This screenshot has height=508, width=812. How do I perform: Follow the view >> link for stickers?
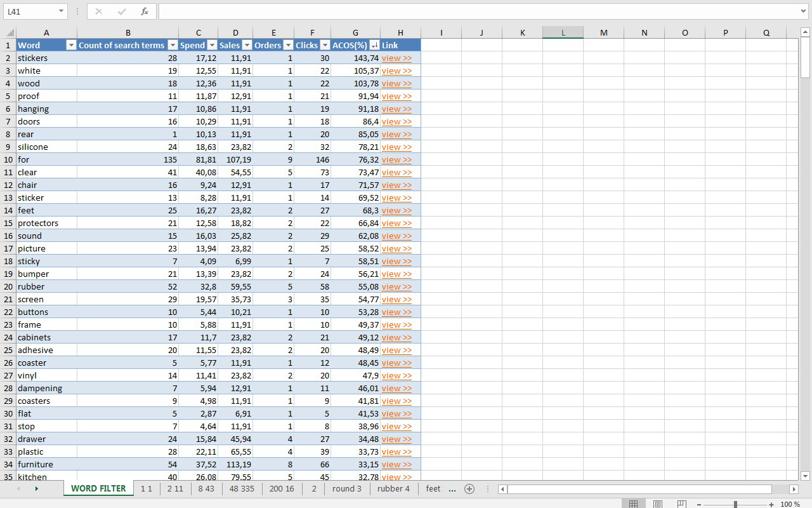[396, 58]
